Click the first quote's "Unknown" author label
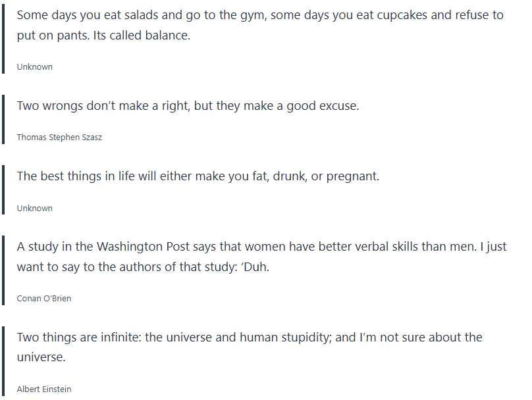 [x=35, y=67]
